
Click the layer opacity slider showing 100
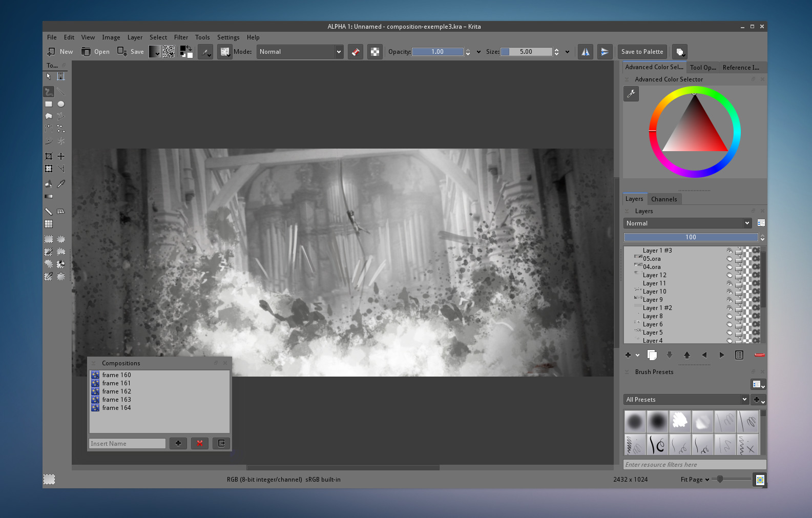pos(691,237)
